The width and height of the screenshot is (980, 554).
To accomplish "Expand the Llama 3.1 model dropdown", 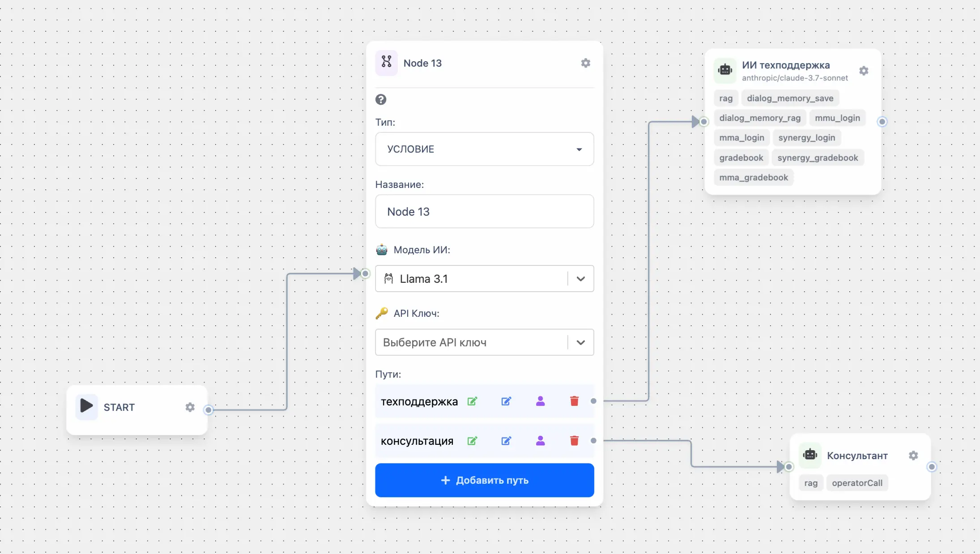I will pyautogui.click(x=580, y=279).
